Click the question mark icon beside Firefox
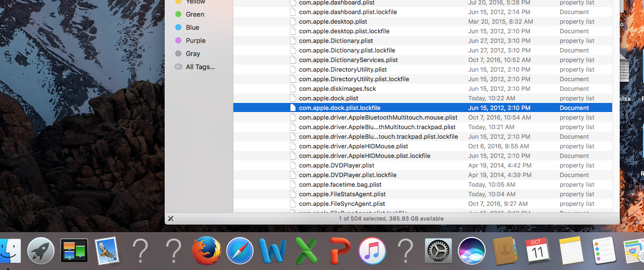The image size is (644, 270). click(x=174, y=251)
